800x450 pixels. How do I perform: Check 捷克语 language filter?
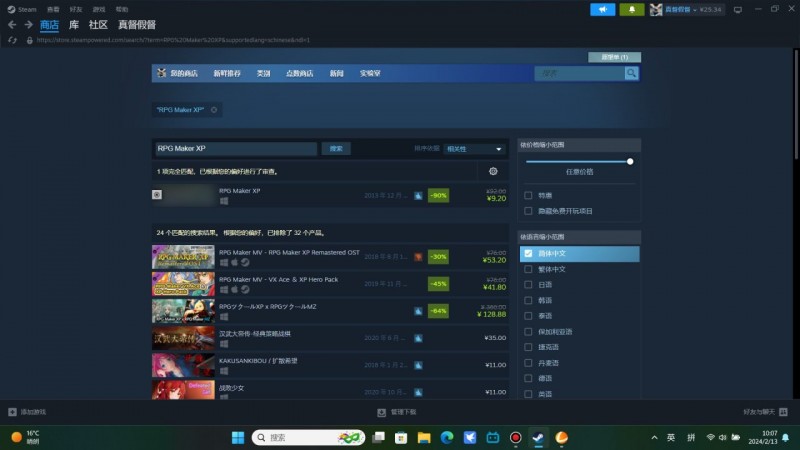(528, 347)
